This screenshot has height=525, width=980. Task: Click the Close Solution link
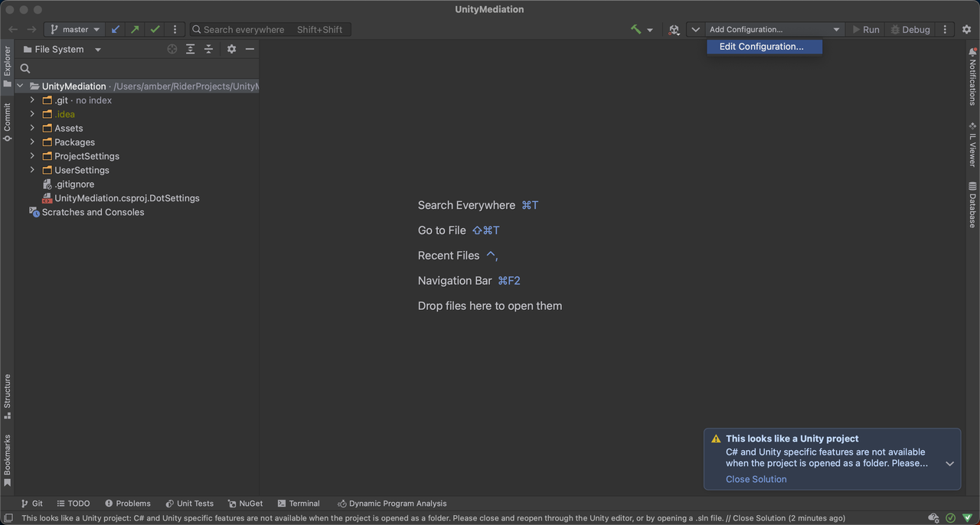756,479
